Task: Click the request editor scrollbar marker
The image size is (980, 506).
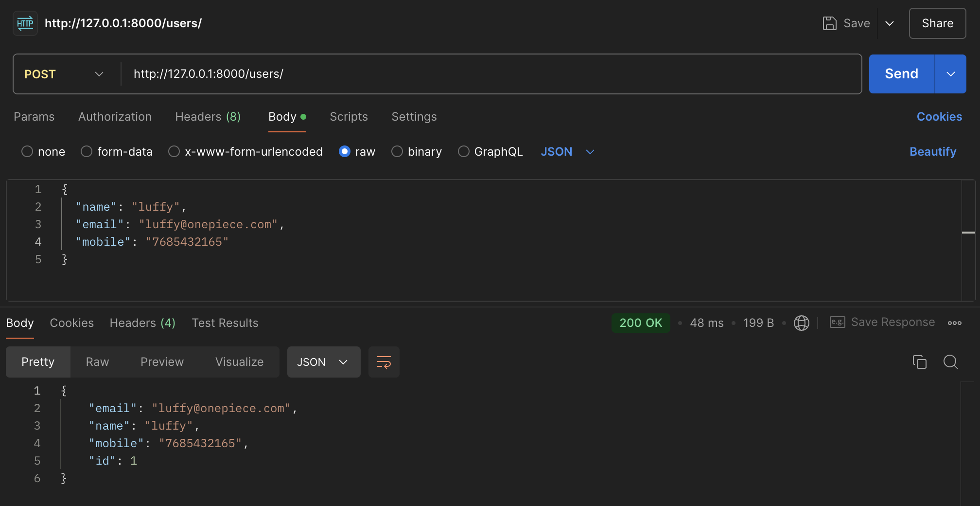Action: [968, 233]
